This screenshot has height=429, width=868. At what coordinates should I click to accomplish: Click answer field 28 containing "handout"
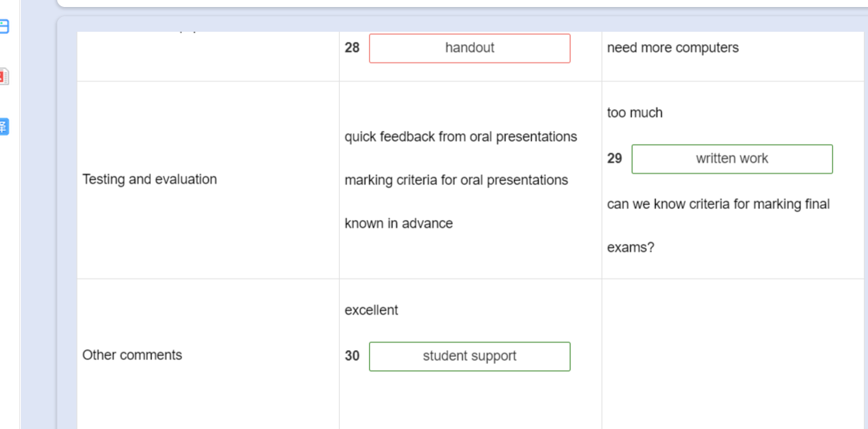[x=469, y=48]
